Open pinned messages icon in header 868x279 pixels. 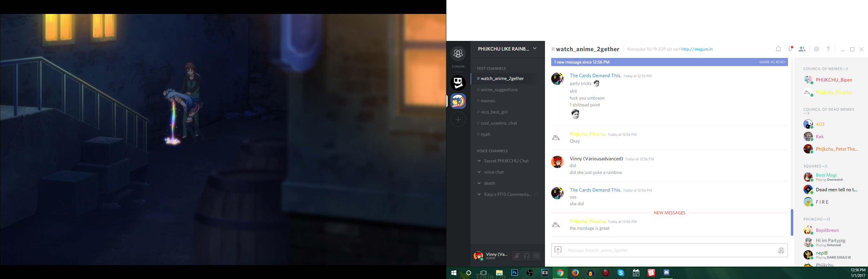[790, 49]
